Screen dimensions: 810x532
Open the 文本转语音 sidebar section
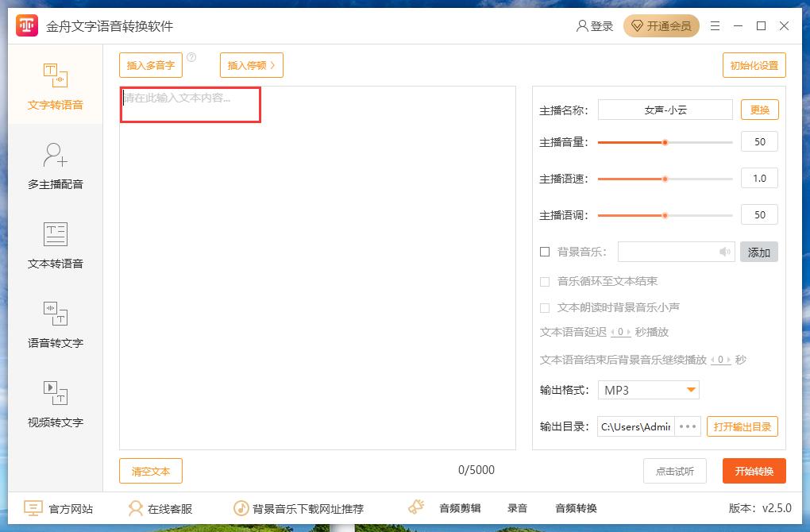pos(56,246)
